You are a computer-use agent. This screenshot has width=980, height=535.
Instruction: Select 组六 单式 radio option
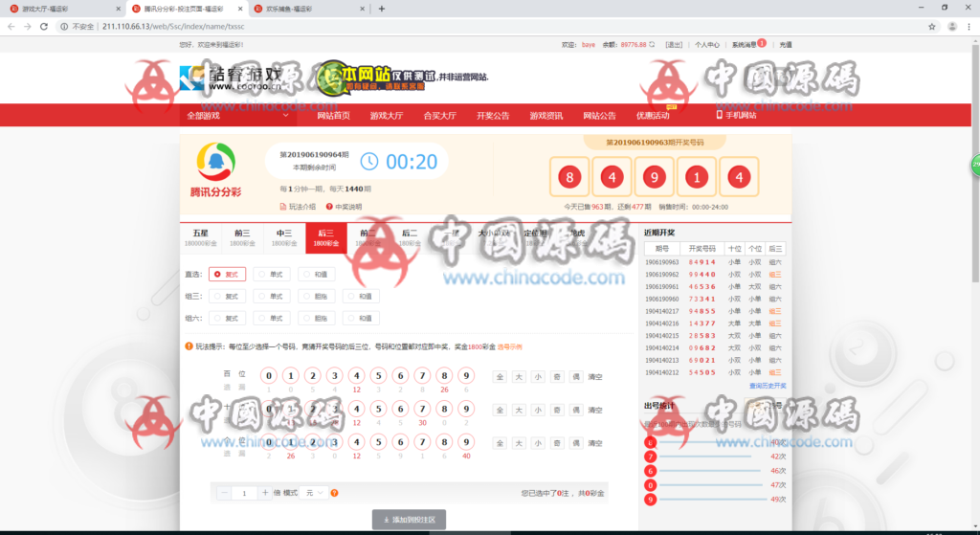pyautogui.click(x=271, y=318)
